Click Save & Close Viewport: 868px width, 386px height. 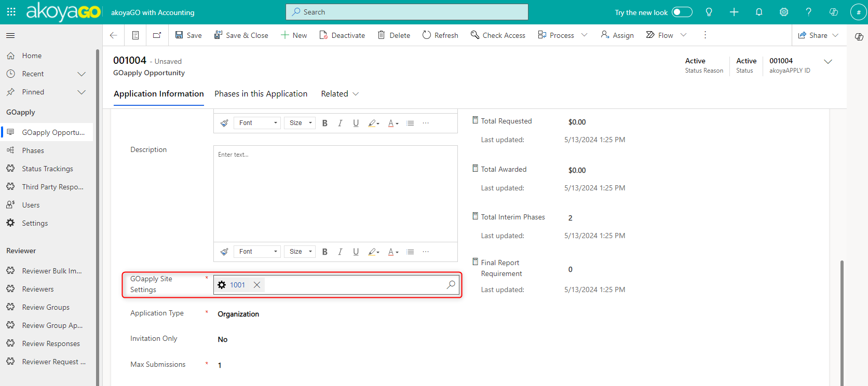point(241,35)
